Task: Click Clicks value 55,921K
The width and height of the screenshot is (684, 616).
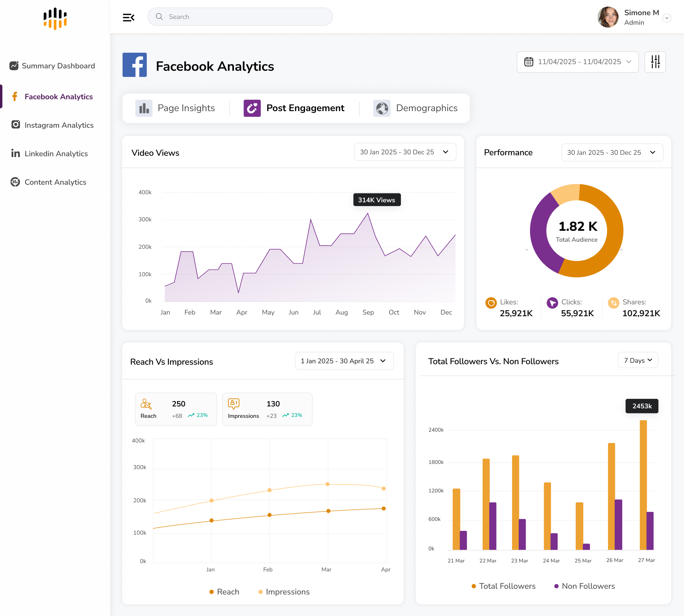Action: [577, 313]
